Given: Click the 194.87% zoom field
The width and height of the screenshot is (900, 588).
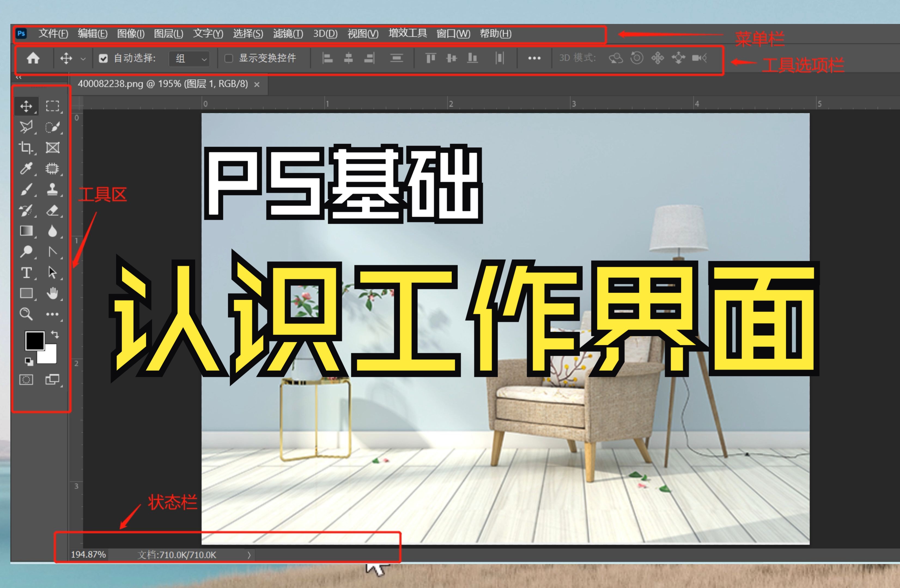Looking at the screenshot, I should click(x=88, y=555).
